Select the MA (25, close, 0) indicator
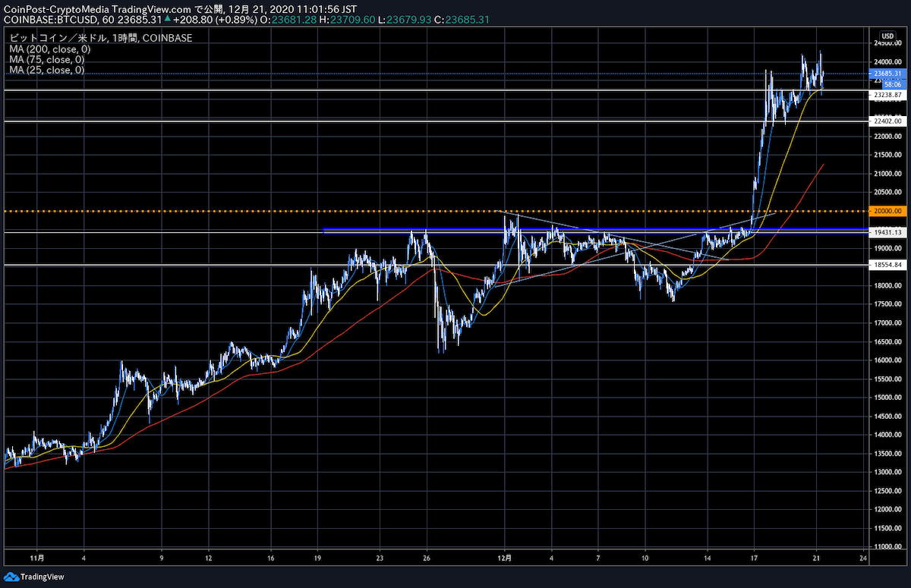This screenshot has width=911, height=588. [x=44, y=70]
